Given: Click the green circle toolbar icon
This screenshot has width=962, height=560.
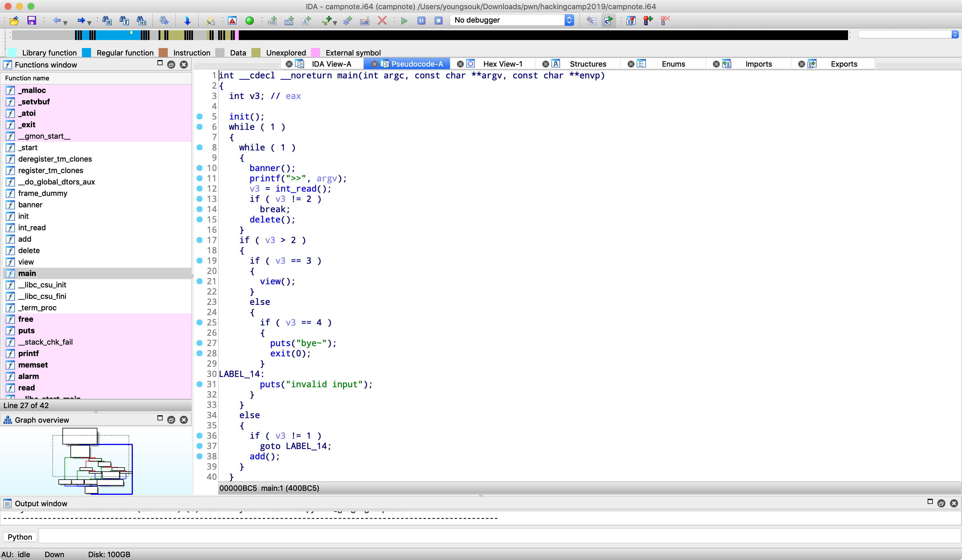Looking at the screenshot, I should [250, 20].
